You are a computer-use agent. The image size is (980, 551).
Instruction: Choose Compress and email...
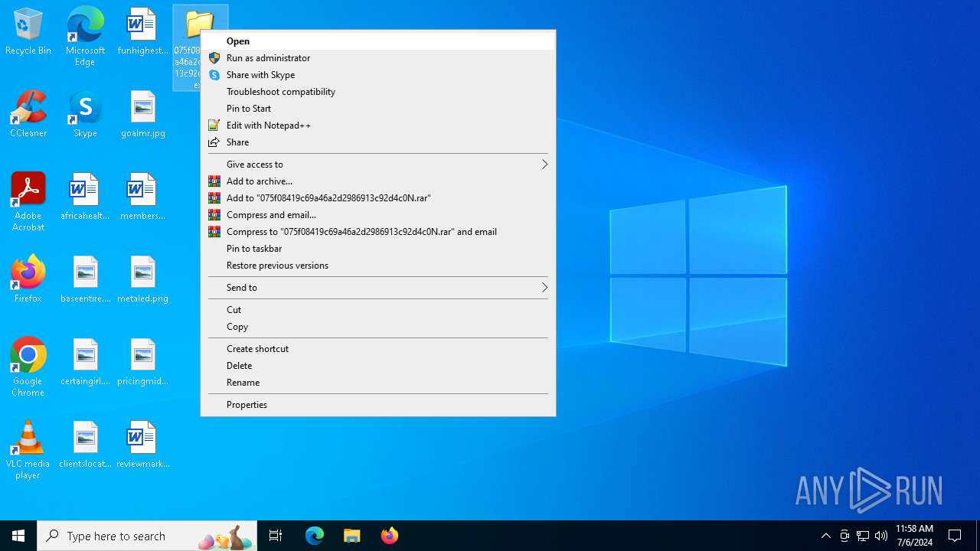[x=378, y=215]
